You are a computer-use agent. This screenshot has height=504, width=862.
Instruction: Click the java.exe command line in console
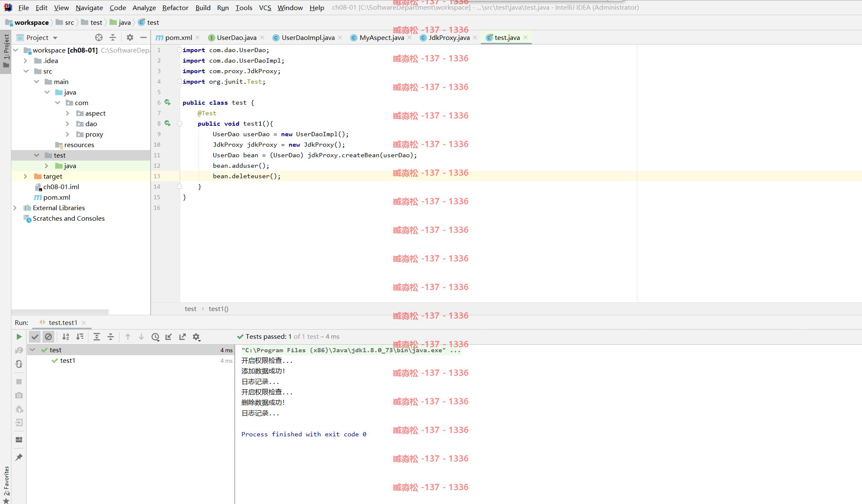351,350
